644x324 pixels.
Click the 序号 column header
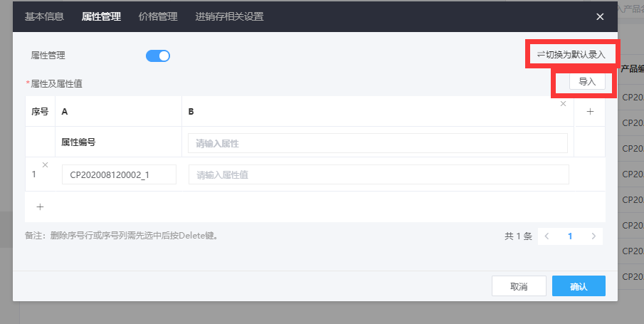point(40,111)
